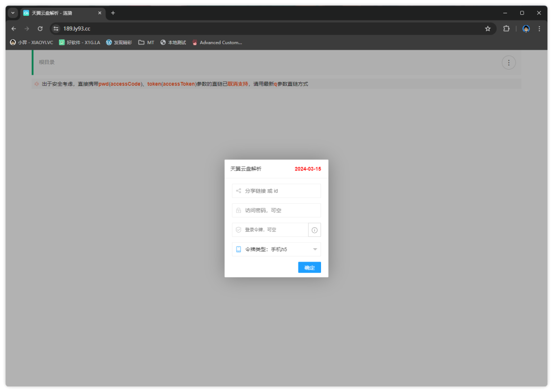Click the address bar URL 189.ly93.cc
553x392 pixels.
click(x=77, y=29)
